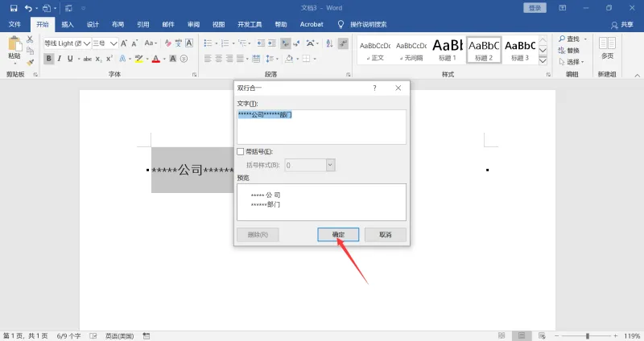This screenshot has height=341, width=644.
Task: Open the Change Case (Aa) dropdown
Action: click(x=151, y=43)
